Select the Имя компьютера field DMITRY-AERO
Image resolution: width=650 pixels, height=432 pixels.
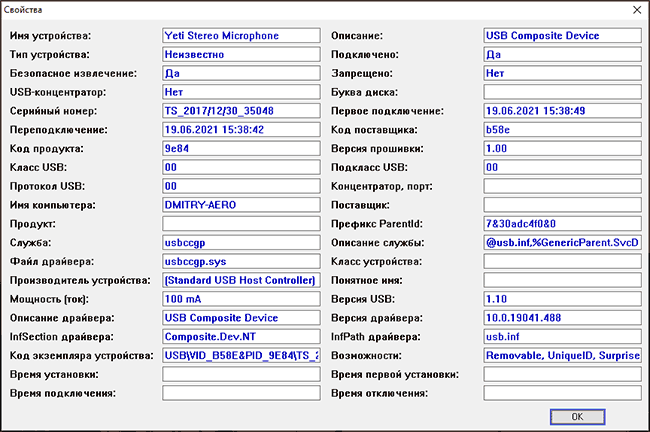(241, 205)
